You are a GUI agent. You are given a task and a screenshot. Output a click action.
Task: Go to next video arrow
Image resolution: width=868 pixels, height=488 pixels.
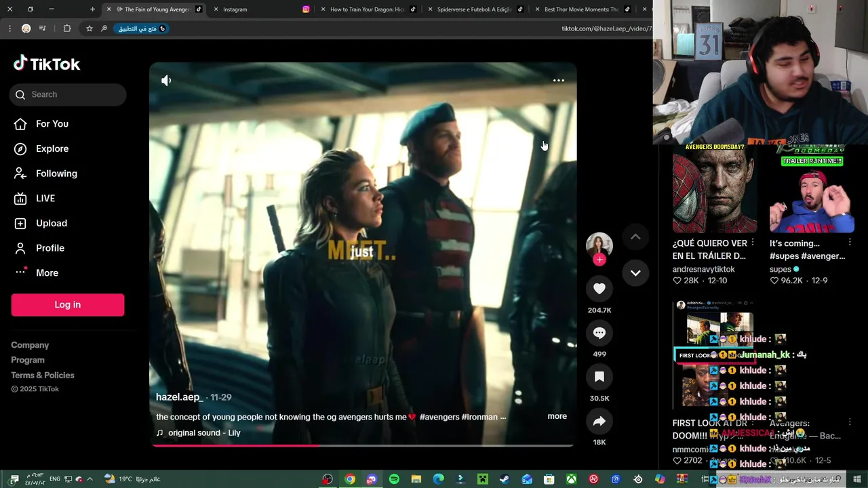pyautogui.click(x=635, y=273)
